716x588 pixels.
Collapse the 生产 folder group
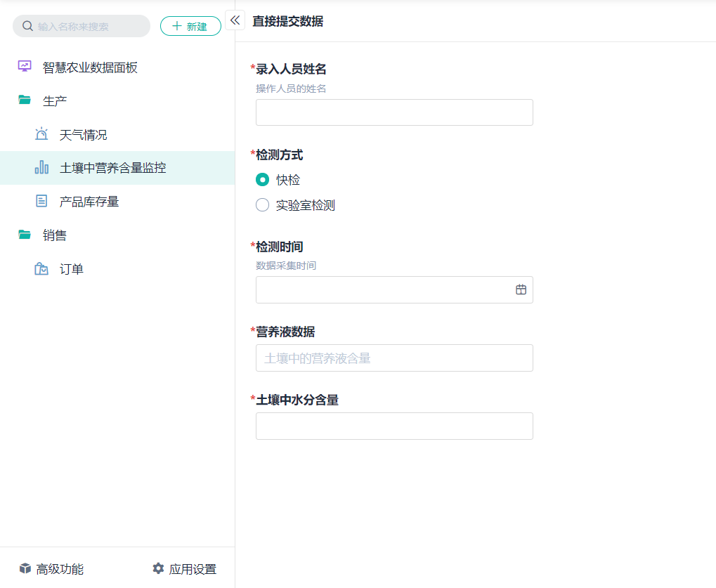tap(55, 100)
